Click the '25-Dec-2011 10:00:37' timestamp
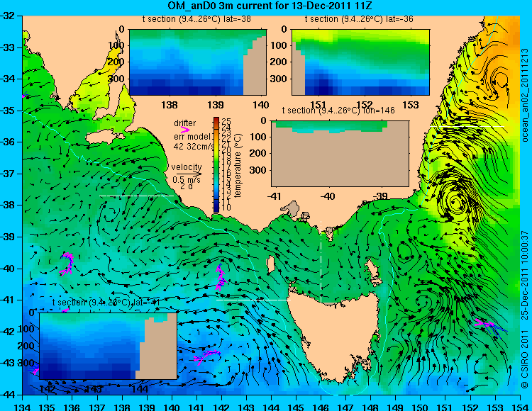 click(x=525, y=276)
